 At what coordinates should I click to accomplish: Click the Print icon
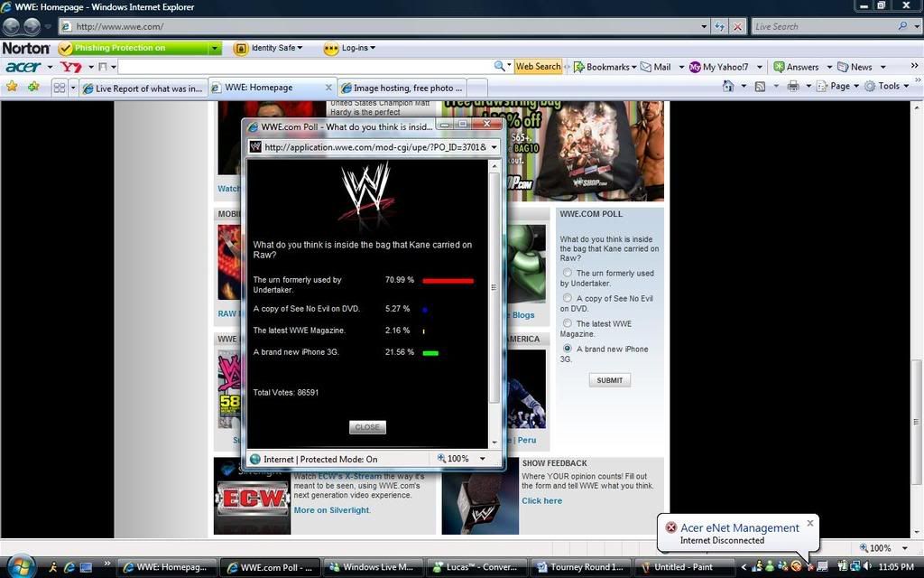(x=793, y=86)
